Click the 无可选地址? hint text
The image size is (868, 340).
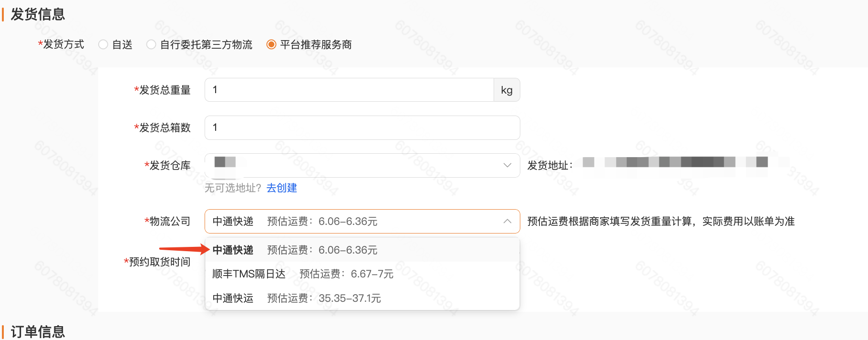pyautogui.click(x=233, y=188)
